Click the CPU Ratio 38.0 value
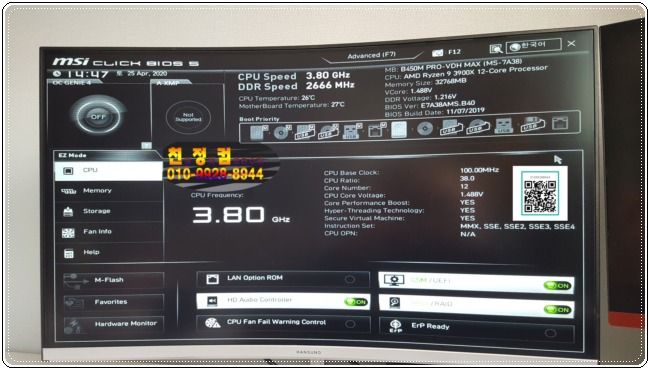650x370 pixels. (467, 179)
